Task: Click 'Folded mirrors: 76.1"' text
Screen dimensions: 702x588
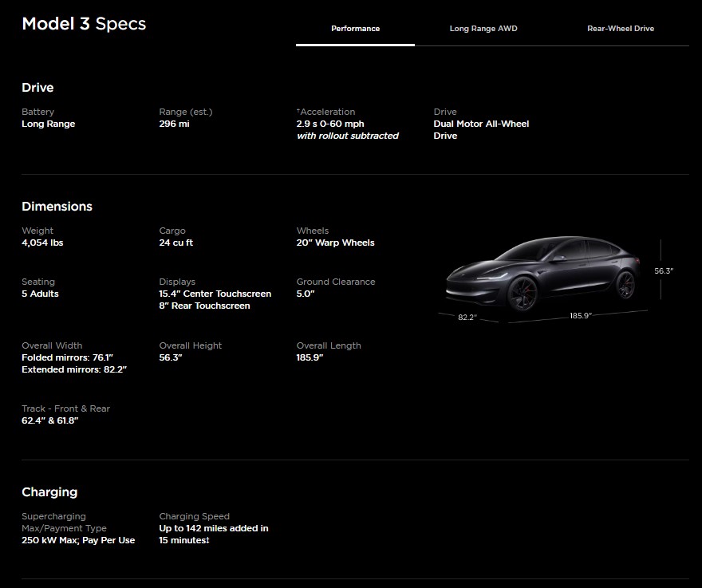Action: pyautogui.click(x=67, y=357)
